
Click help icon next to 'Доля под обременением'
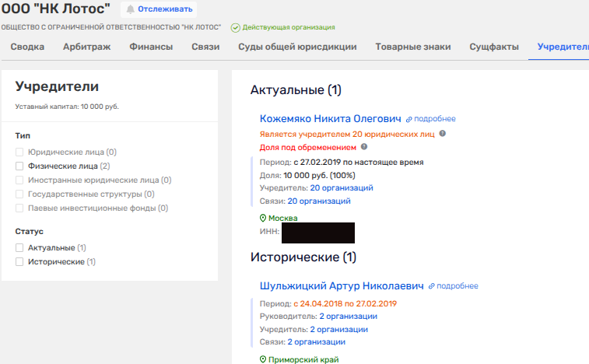point(363,147)
